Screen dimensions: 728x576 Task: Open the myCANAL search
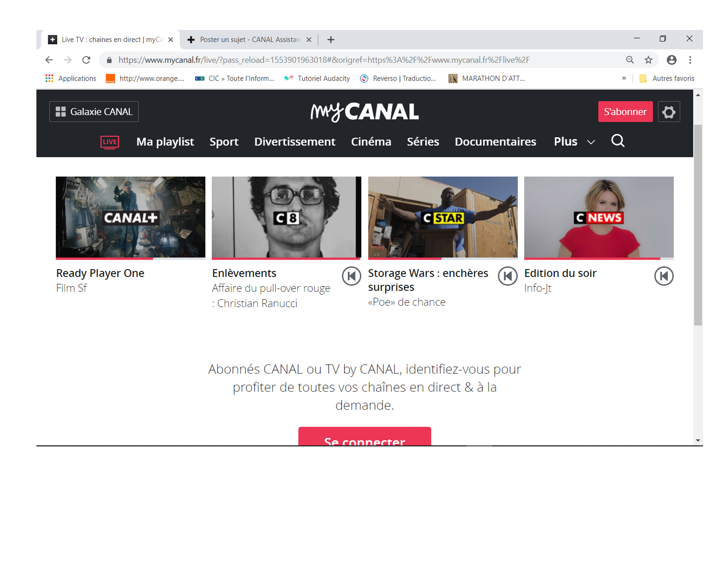(617, 141)
